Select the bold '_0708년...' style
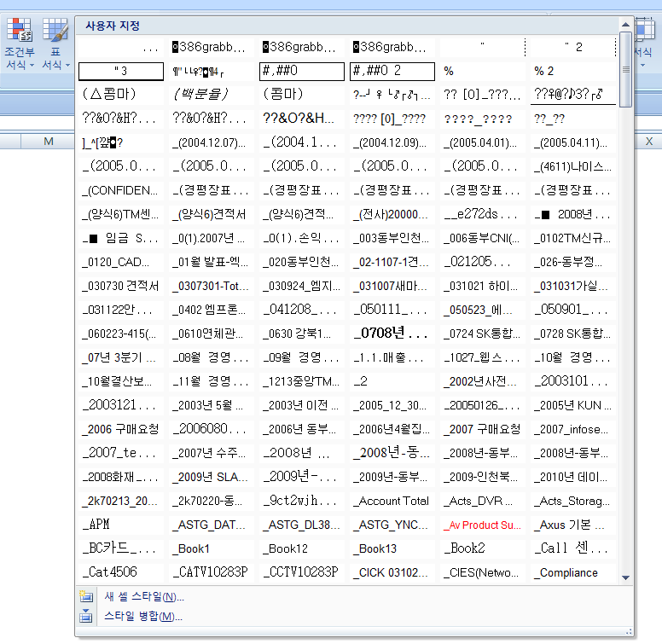 pyautogui.click(x=392, y=334)
